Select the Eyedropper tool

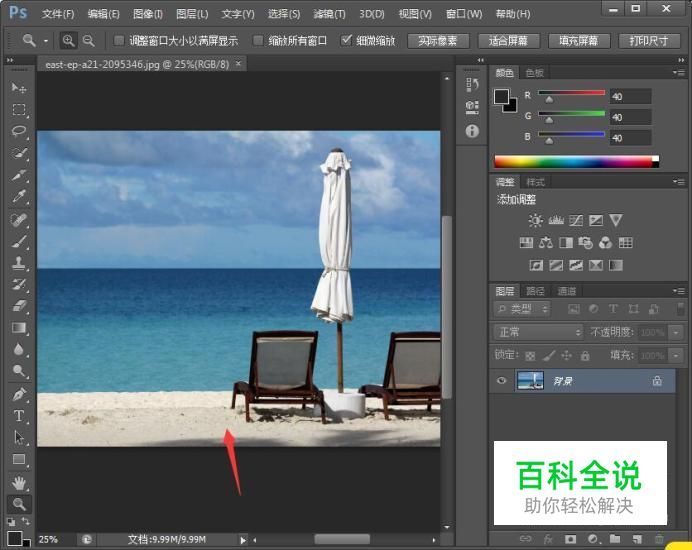point(19,196)
